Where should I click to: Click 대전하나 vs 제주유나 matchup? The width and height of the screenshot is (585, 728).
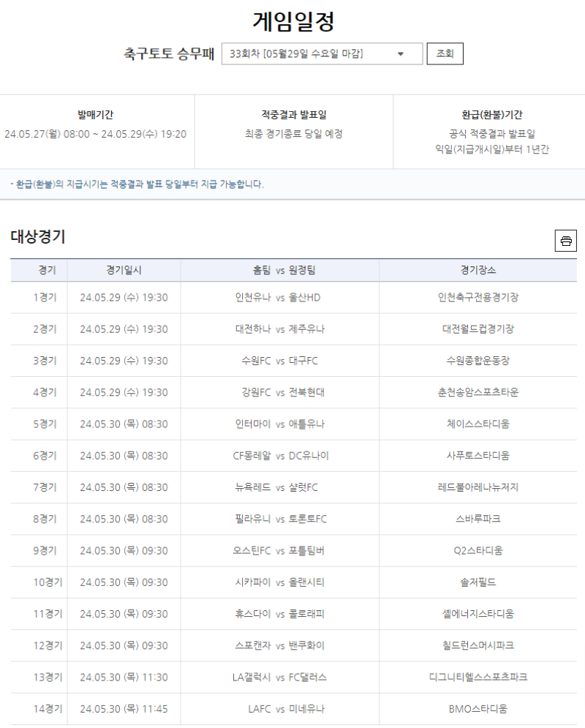280,329
